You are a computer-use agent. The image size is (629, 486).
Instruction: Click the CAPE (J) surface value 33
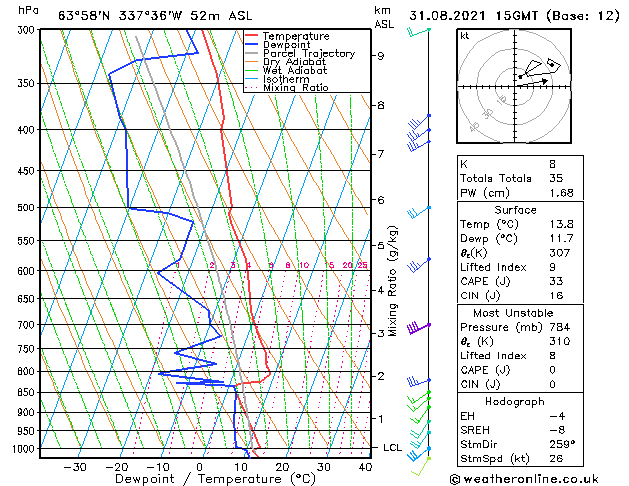point(556,281)
